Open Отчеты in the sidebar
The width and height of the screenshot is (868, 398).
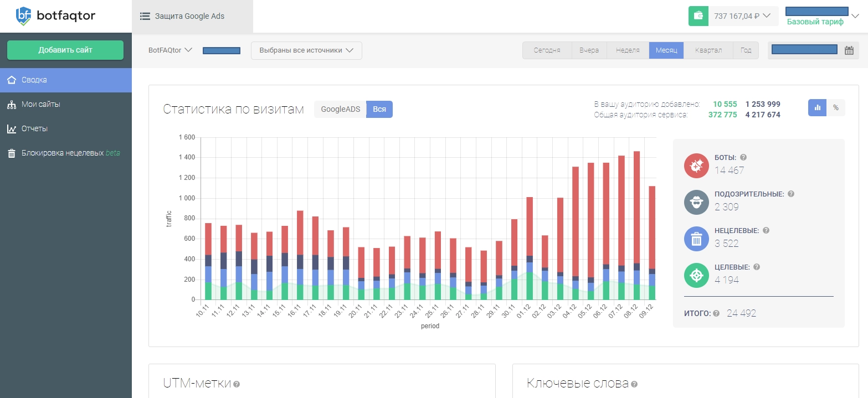pyautogui.click(x=34, y=128)
